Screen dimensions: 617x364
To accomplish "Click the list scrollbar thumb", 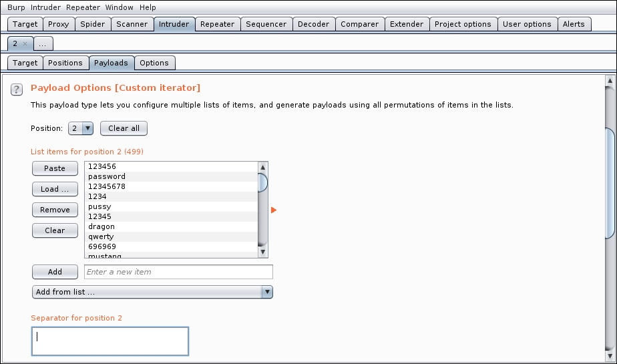I will point(263,182).
